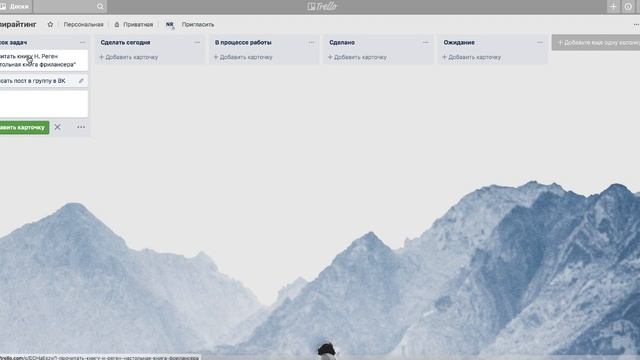This screenshot has width=640, height=360.
Task: Cancel new card with the X icon
Action: click(58, 127)
